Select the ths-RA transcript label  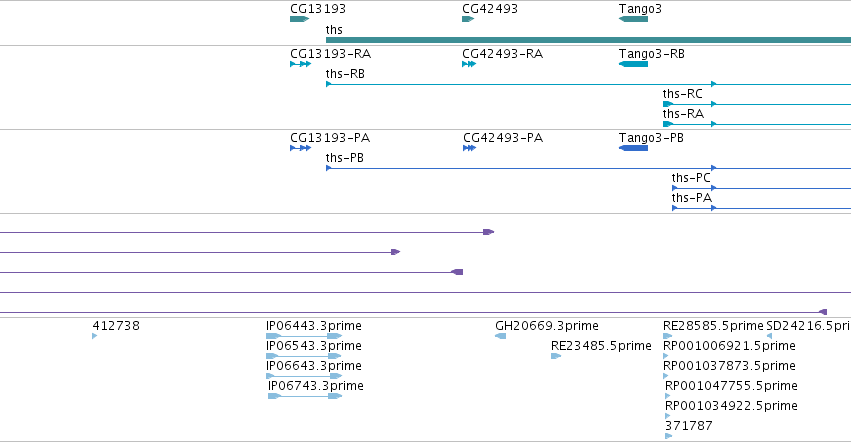pos(682,114)
